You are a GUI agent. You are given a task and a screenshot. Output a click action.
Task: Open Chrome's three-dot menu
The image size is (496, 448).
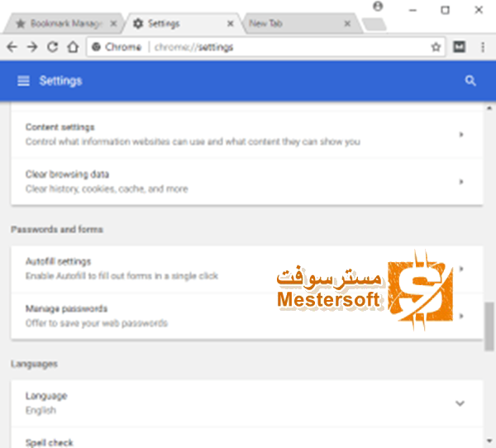[x=483, y=47]
